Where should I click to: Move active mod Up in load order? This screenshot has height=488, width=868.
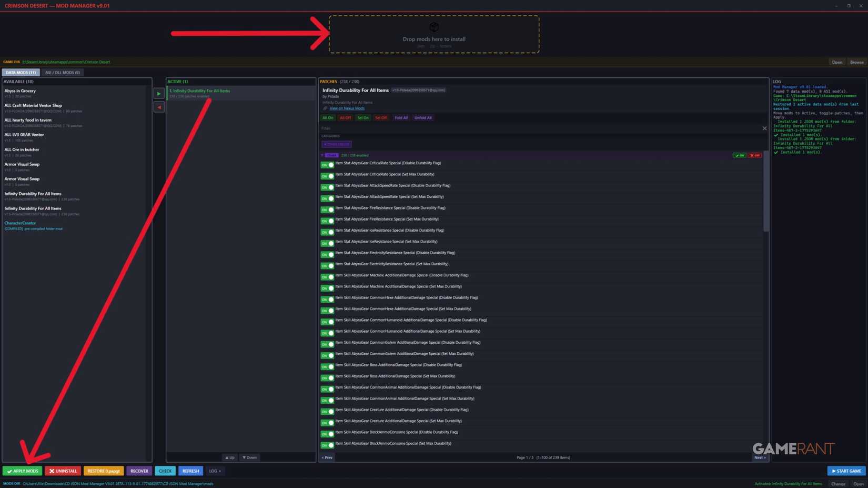[230, 457]
